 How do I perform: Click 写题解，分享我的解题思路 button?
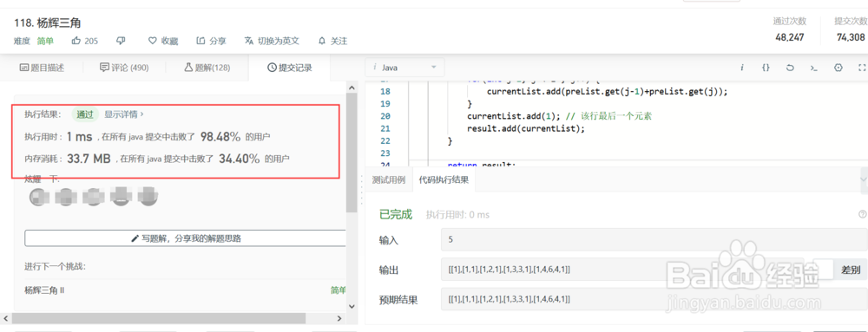point(186,238)
